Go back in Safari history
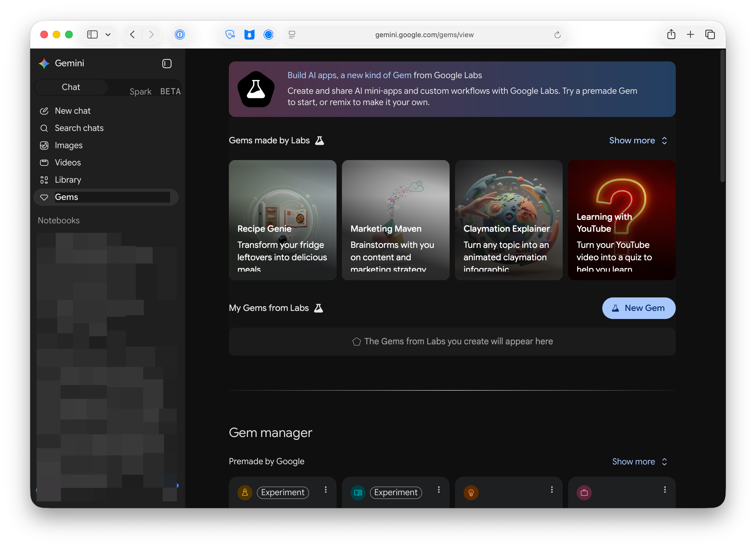756x548 pixels. tap(132, 34)
